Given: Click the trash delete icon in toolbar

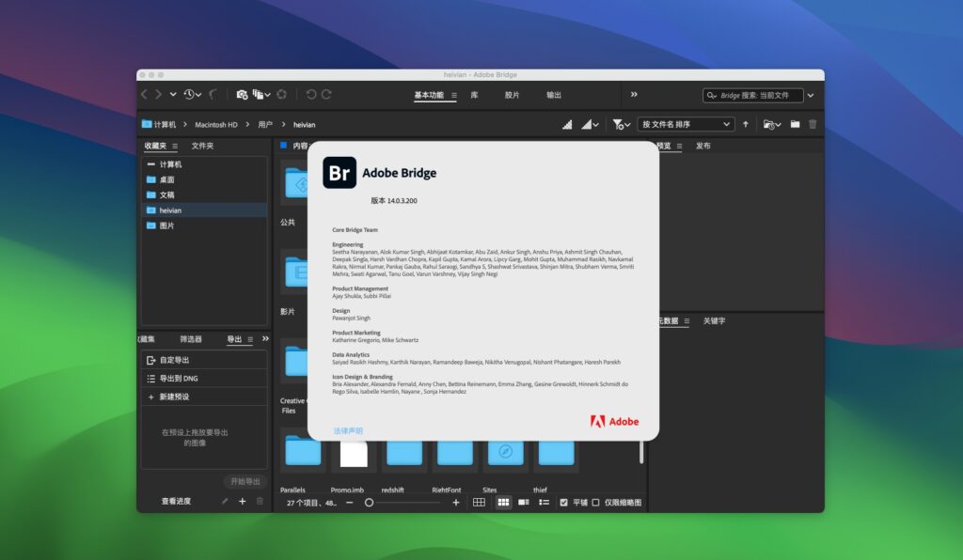Looking at the screenshot, I should click(812, 123).
